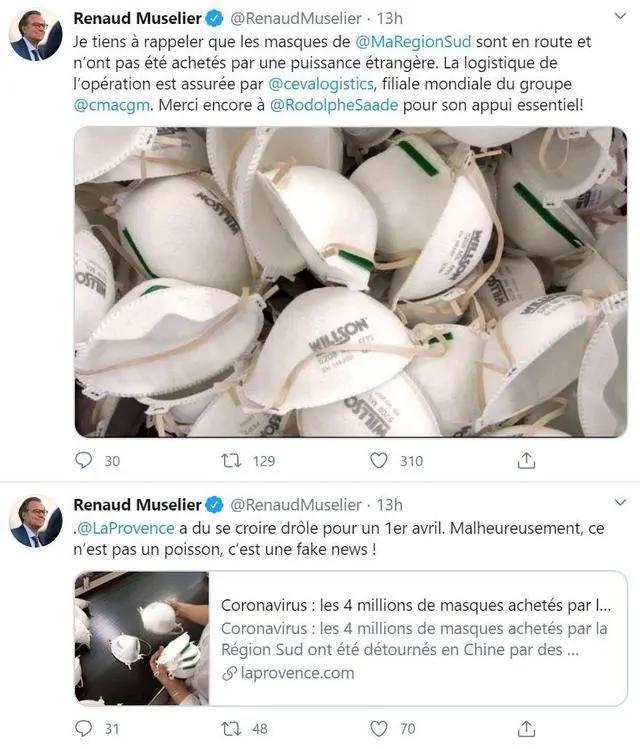Open the Coronavirus masks article headline

(x=414, y=607)
